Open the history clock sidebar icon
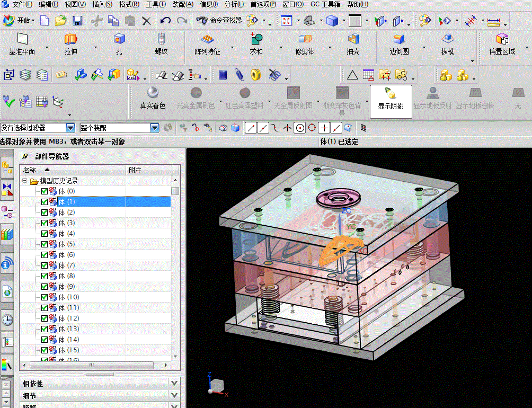 pos(7,320)
